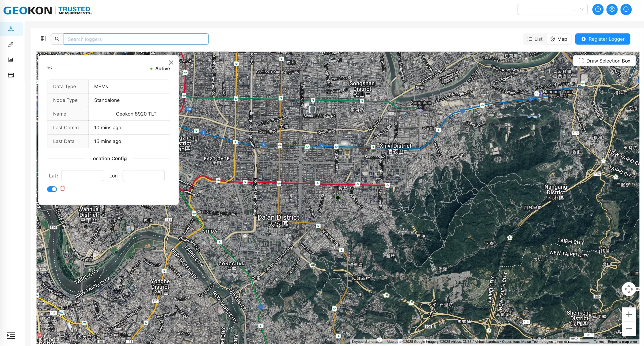
Task: Open the billing card sidebar icon
Action: [x=11, y=75]
